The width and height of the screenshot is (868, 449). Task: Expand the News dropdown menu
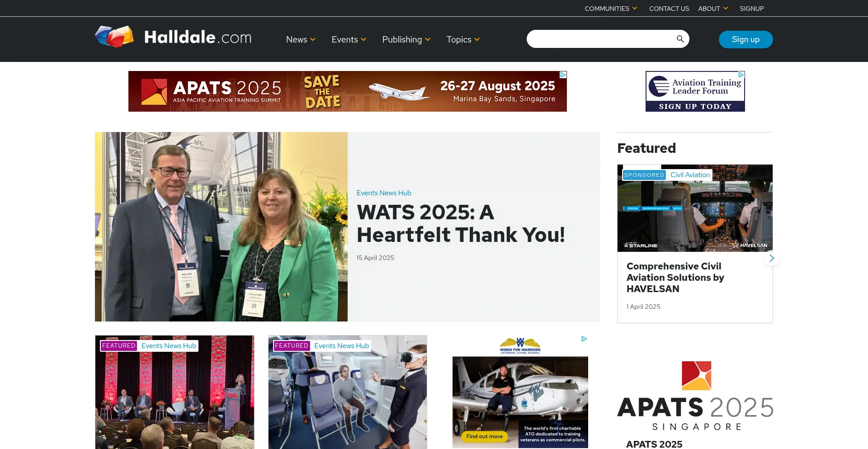tap(301, 40)
